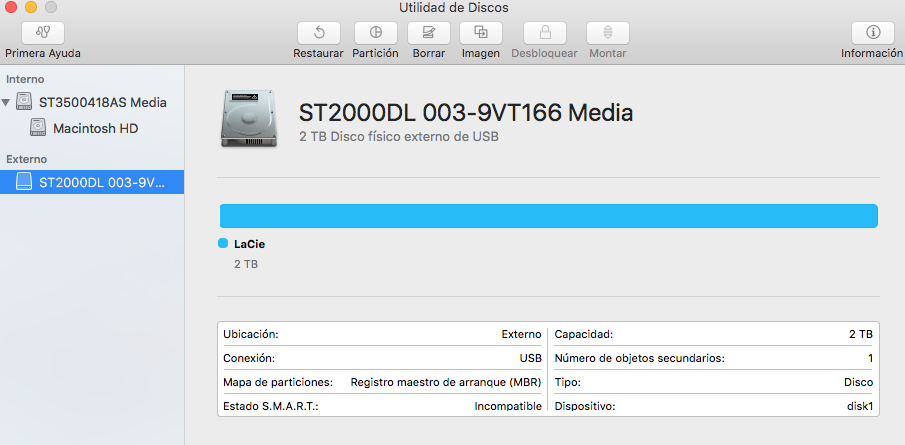Open the Partición tool
Image resolution: width=905 pixels, height=445 pixels.
point(375,33)
